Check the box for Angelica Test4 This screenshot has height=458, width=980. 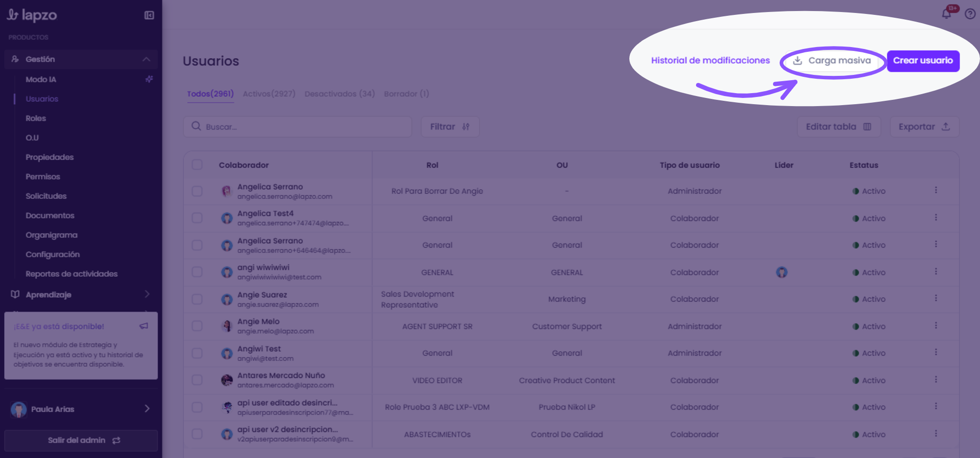197,218
